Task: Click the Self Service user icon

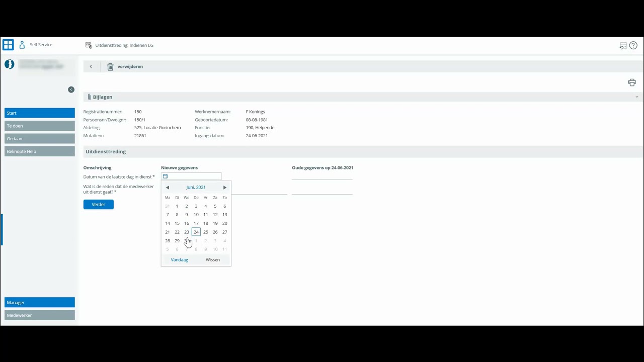Action: click(22, 45)
